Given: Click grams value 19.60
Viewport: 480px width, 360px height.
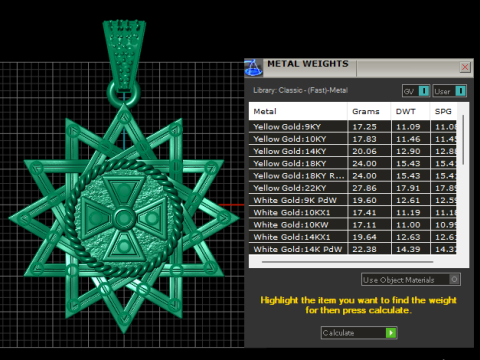Looking at the screenshot, I should (x=364, y=200).
